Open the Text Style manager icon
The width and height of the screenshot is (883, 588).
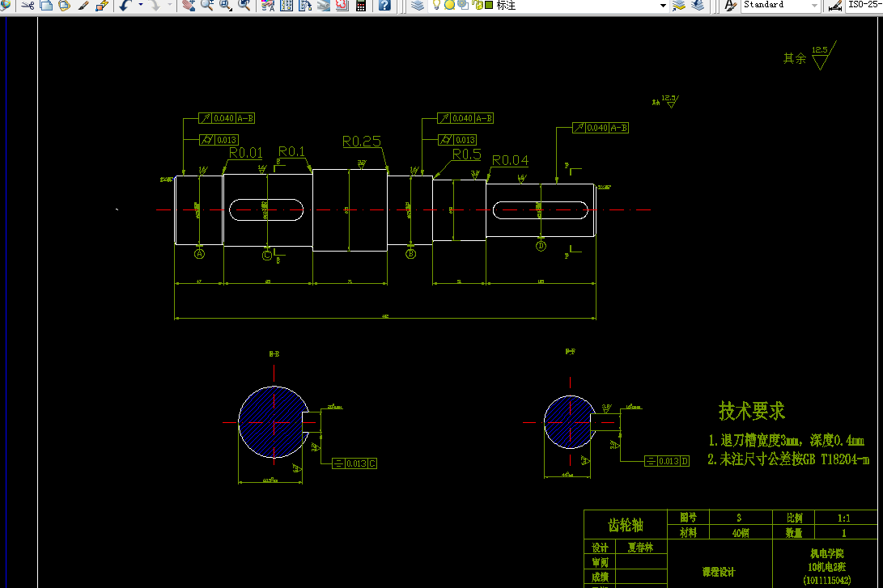(x=730, y=6)
